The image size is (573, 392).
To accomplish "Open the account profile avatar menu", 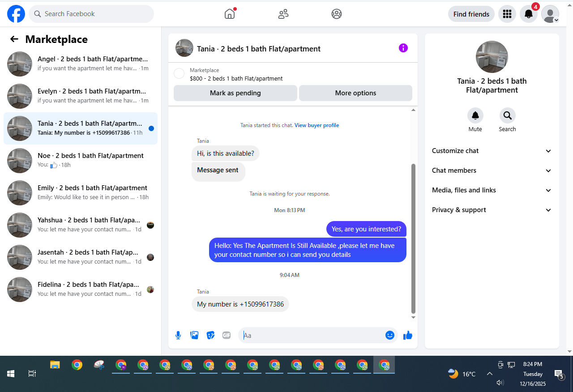I will point(550,14).
